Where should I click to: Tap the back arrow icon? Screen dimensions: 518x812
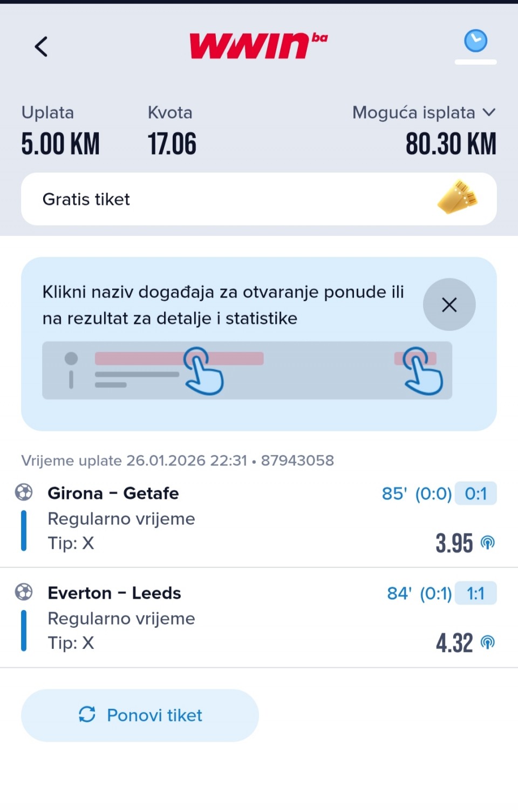(41, 46)
